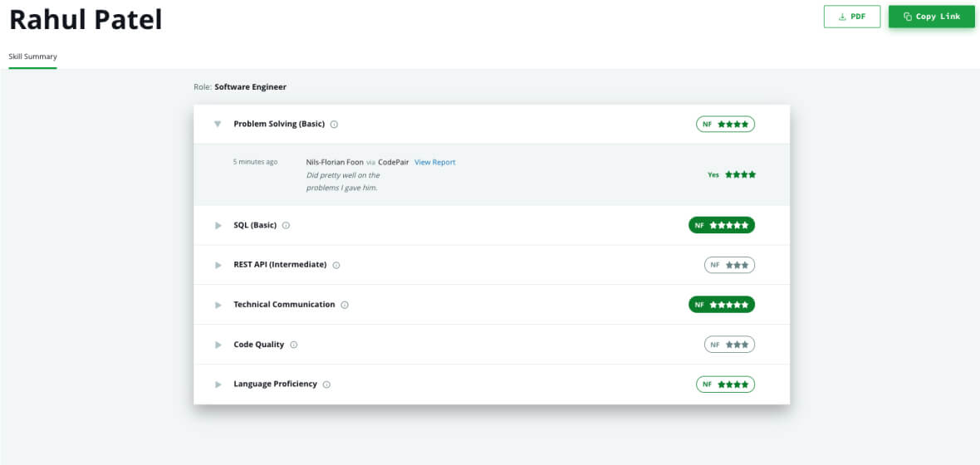Click reviewer name Nils-Florian Foon
This screenshot has width=980, height=465.
[x=335, y=162]
